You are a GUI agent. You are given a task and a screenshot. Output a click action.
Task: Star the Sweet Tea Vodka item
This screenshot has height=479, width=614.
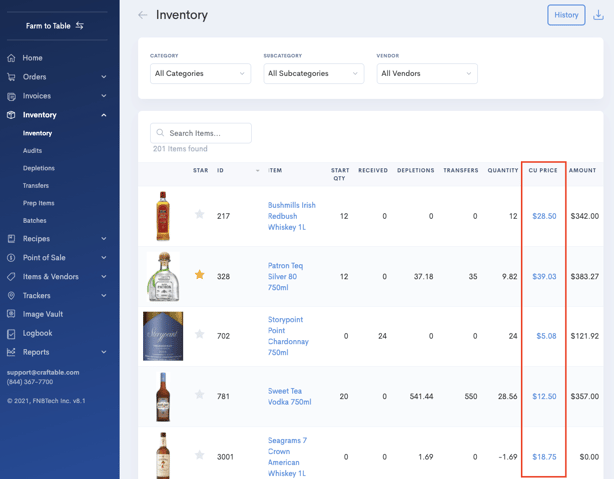[199, 395]
